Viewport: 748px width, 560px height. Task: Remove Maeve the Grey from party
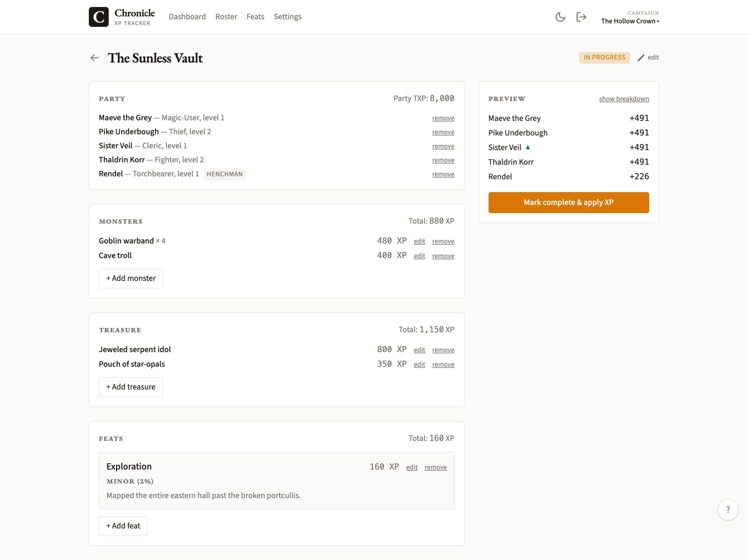[443, 118]
